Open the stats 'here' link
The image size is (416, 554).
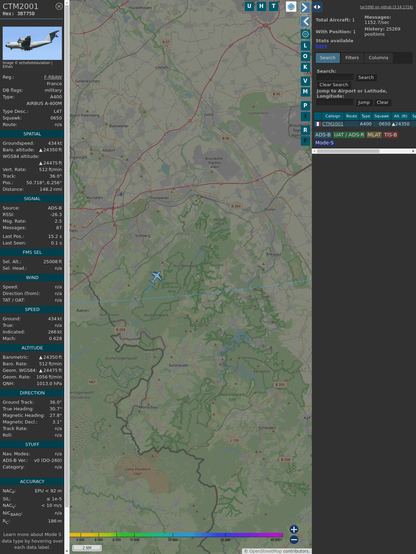tap(321, 46)
